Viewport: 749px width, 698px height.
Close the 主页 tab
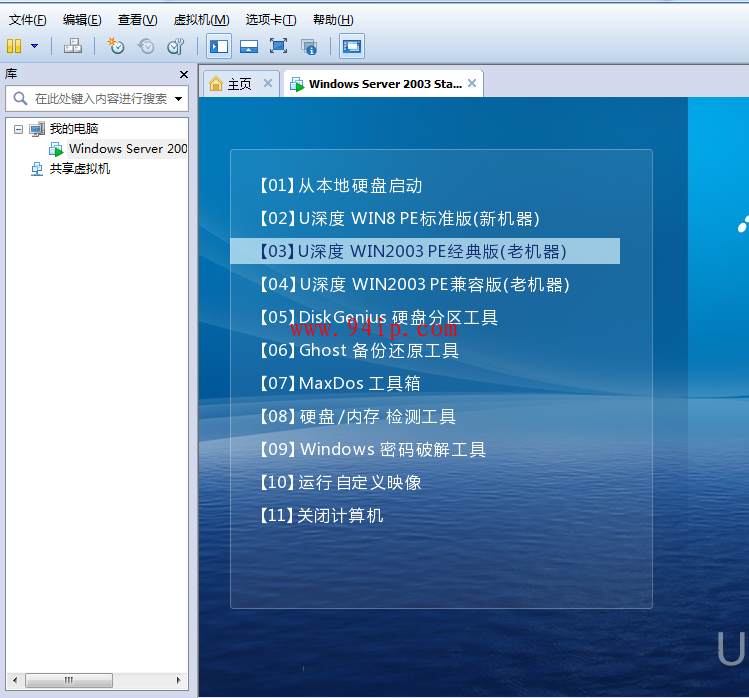(268, 83)
